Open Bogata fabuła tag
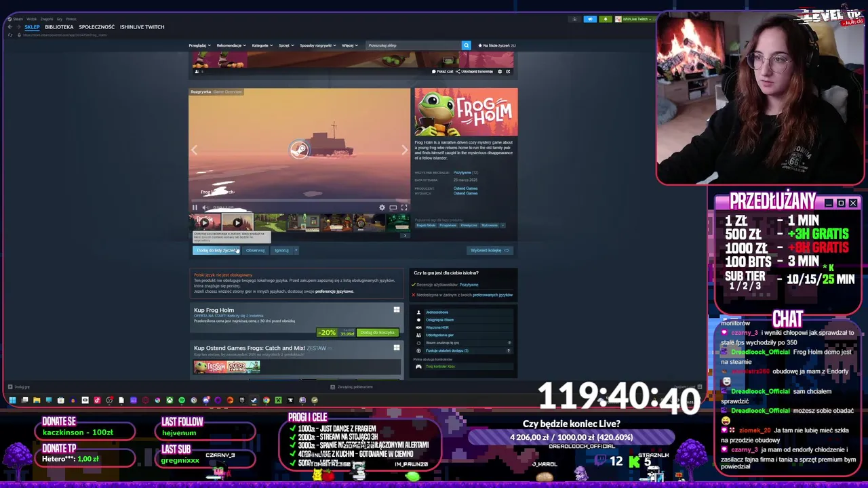This screenshot has height=488, width=868. click(x=426, y=225)
